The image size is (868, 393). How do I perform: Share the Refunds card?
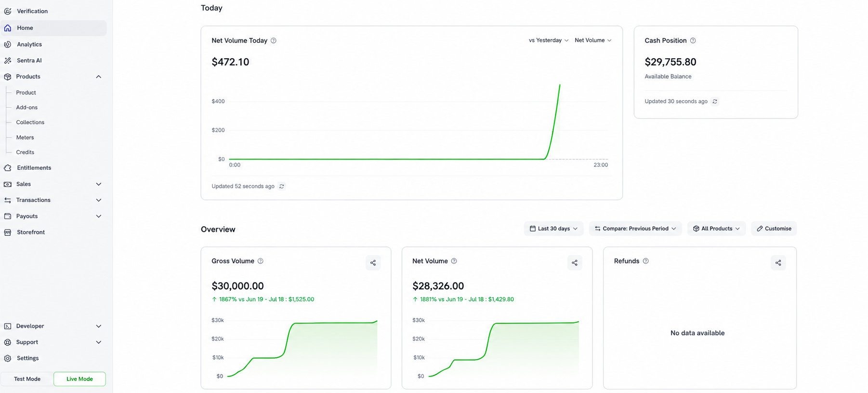click(778, 263)
